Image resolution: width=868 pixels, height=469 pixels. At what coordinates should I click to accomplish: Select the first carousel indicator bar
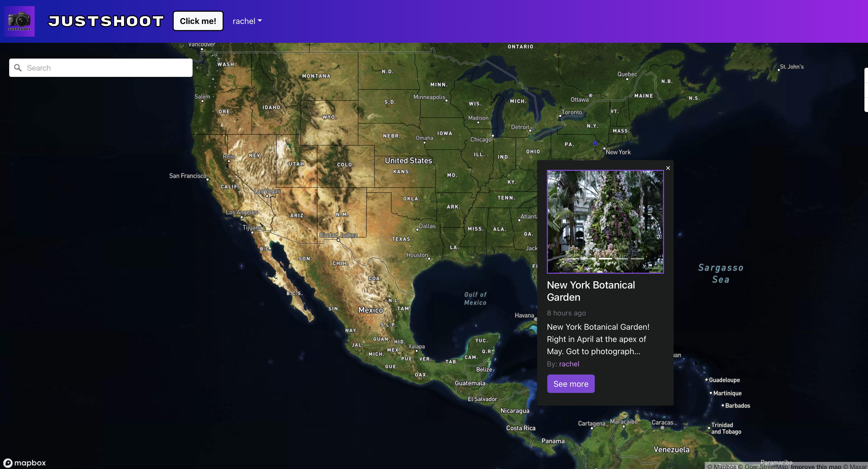click(x=573, y=258)
